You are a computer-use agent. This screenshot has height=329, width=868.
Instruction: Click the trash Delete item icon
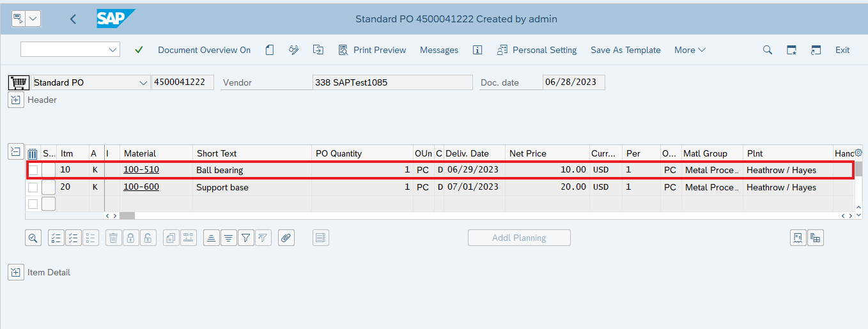click(x=113, y=238)
